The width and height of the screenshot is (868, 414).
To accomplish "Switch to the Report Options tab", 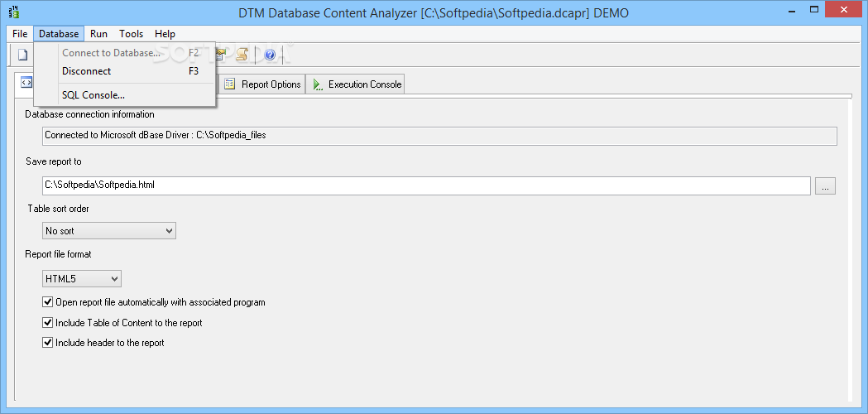I will 262,84.
